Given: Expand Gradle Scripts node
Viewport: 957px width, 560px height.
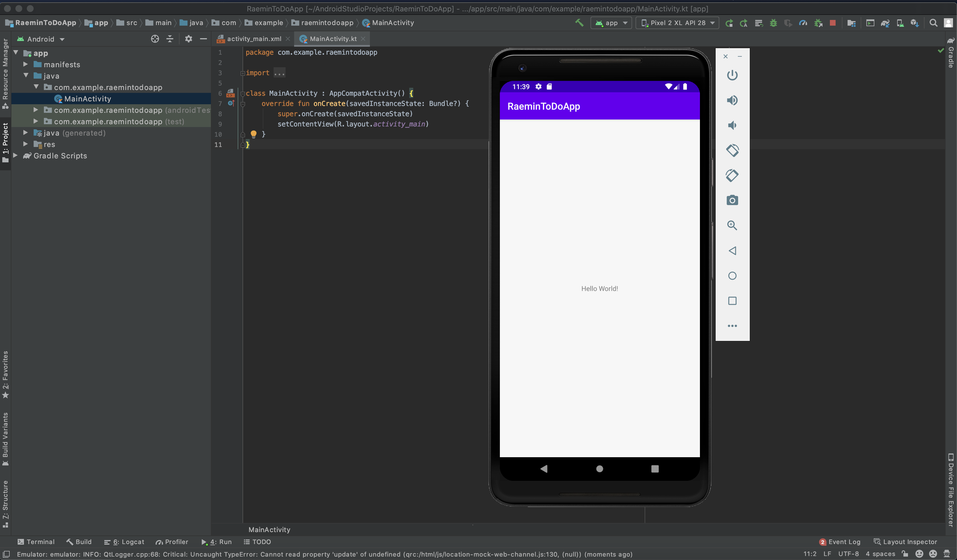Looking at the screenshot, I should [16, 155].
